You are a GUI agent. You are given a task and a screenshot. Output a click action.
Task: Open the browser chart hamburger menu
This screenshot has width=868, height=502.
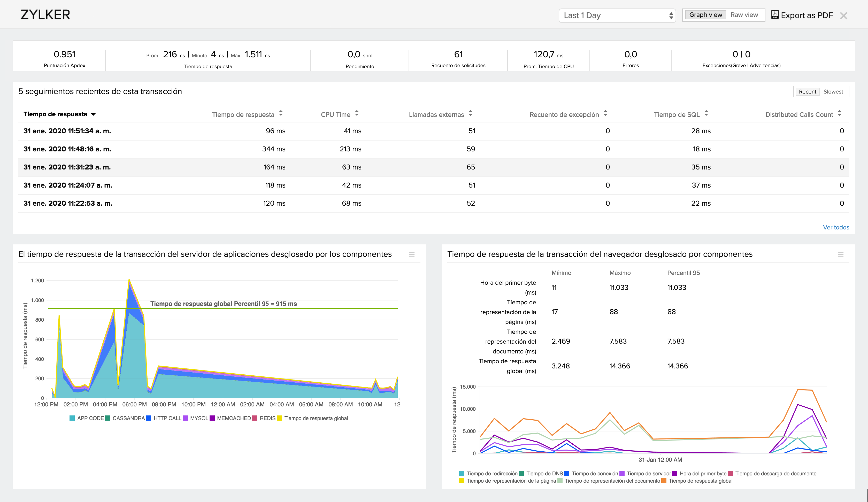[840, 254]
